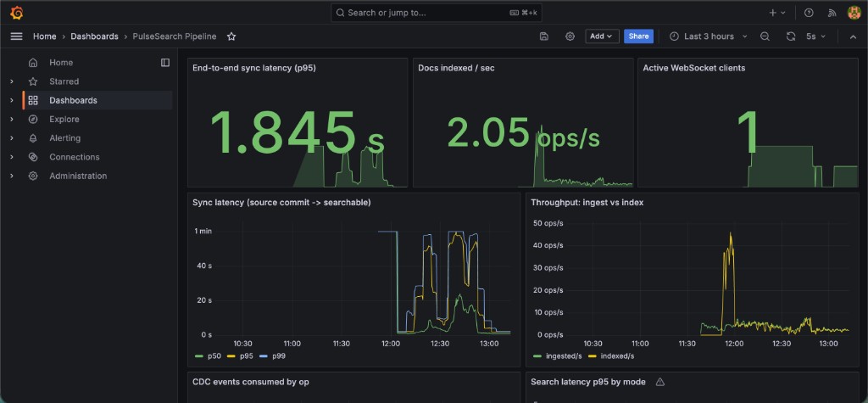This screenshot has width=868, height=403.
Task: Open the hamburger menu toggle
Action: [x=17, y=36]
